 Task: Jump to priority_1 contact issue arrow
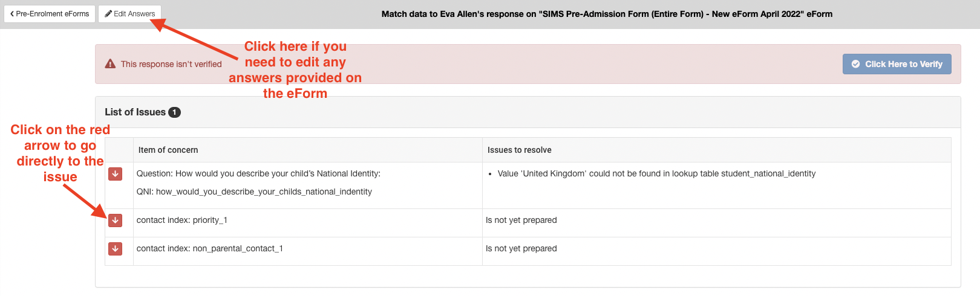[x=115, y=220]
